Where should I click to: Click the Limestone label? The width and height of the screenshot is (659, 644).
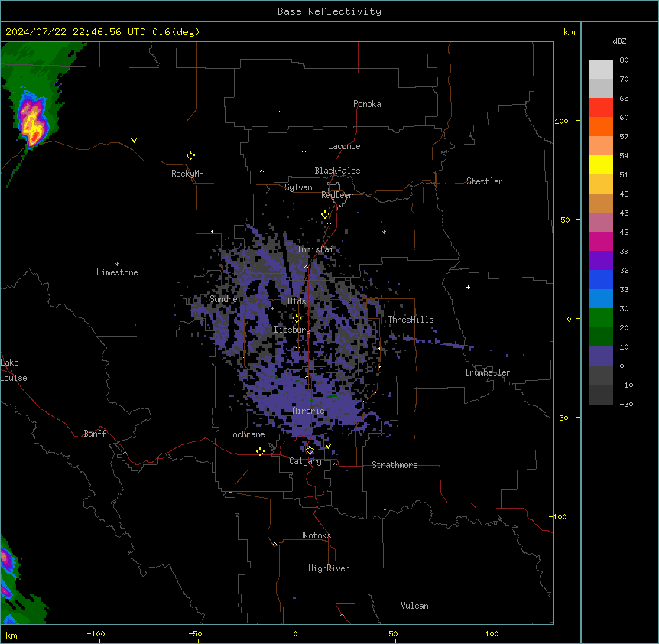coord(117,272)
